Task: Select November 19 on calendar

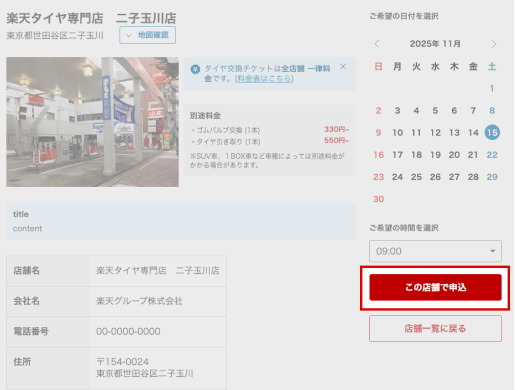Action: 435,155
